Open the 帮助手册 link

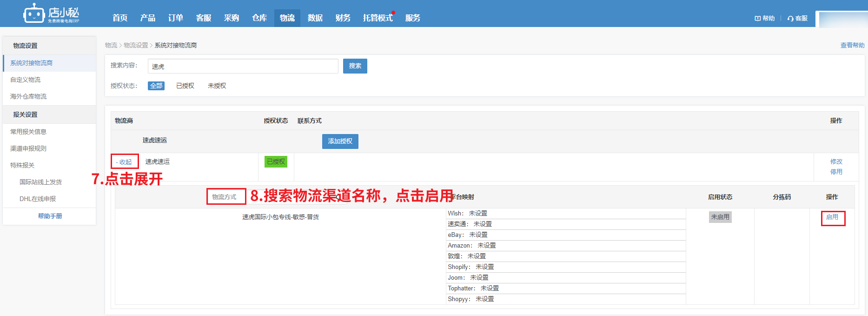(x=50, y=216)
